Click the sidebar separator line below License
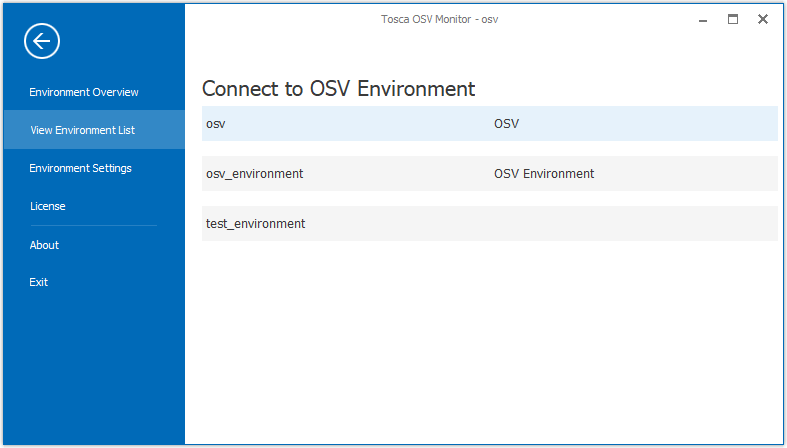Viewport: 787px width, 448px height. click(x=93, y=226)
